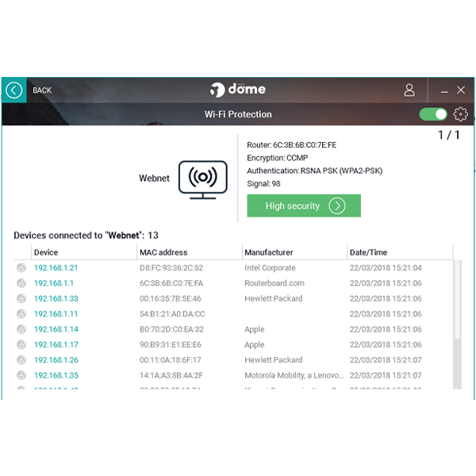476x476 pixels.
Task: Open High security details button
Action: [x=304, y=205]
